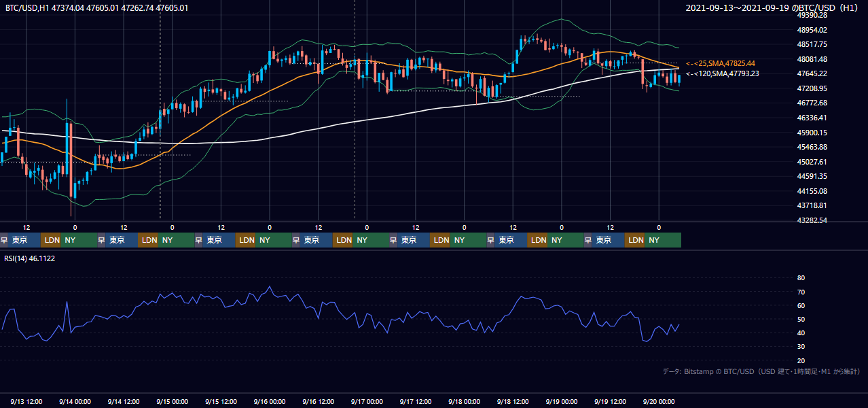Click price axis value 45900.15
This screenshot has height=408, width=868.
click(812, 133)
